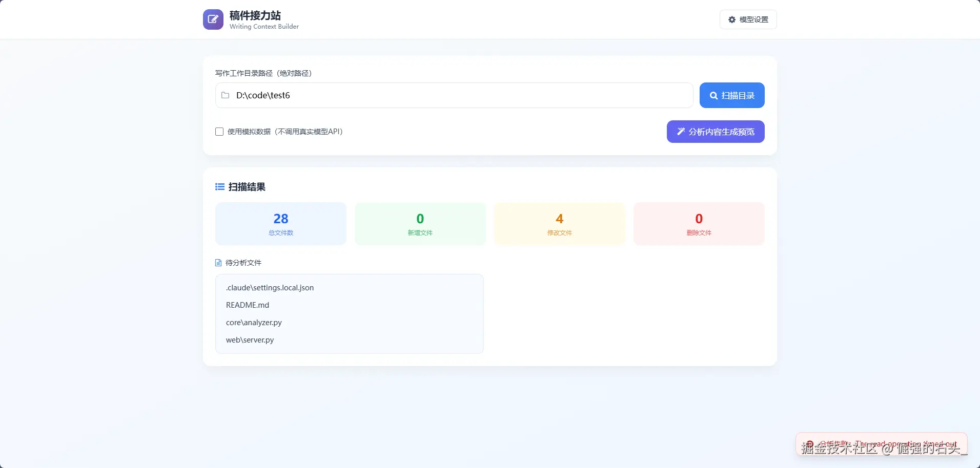This screenshot has height=468, width=980.
Task: Click the 稿件接力站 app logo icon
Action: [213, 19]
